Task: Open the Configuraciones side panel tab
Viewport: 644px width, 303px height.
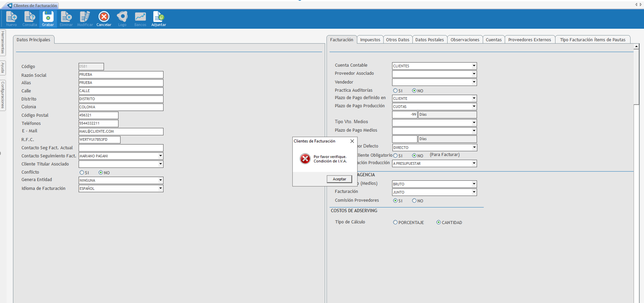Action: tap(3, 95)
